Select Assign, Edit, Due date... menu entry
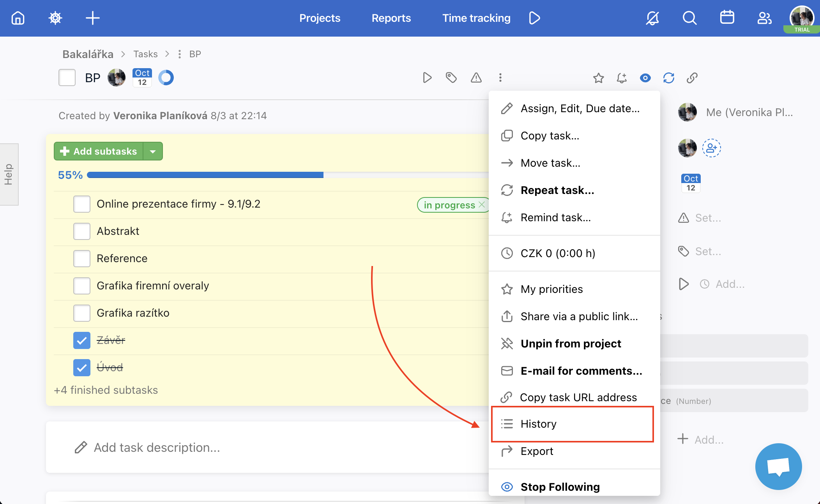The width and height of the screenshot is (820, 504). [x=574, y=108]
